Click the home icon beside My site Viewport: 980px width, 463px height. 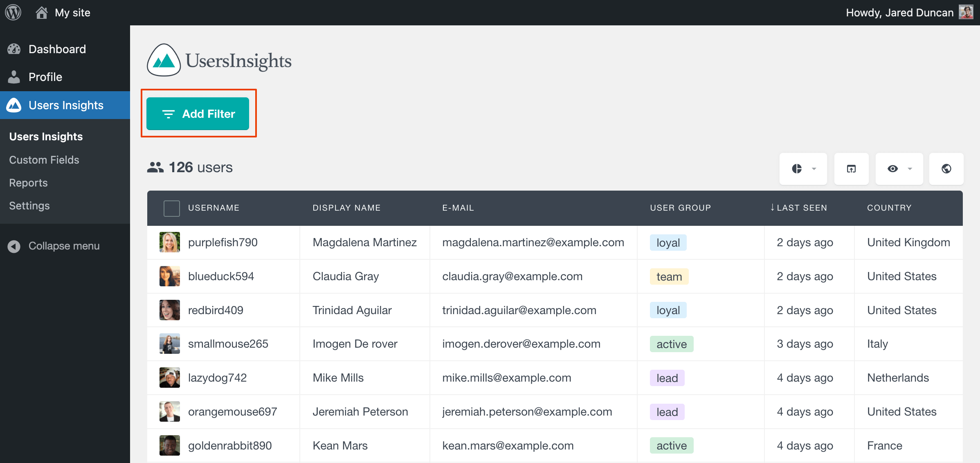(41, 13)
